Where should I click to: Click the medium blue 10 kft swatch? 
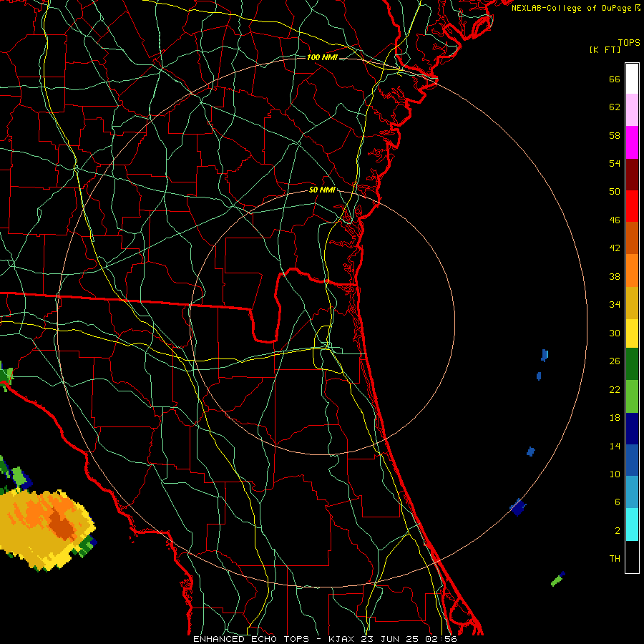[x=632, y=460]
